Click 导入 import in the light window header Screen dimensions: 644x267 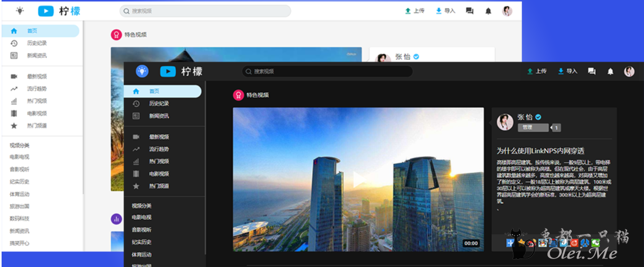click(x=445, y=11)
